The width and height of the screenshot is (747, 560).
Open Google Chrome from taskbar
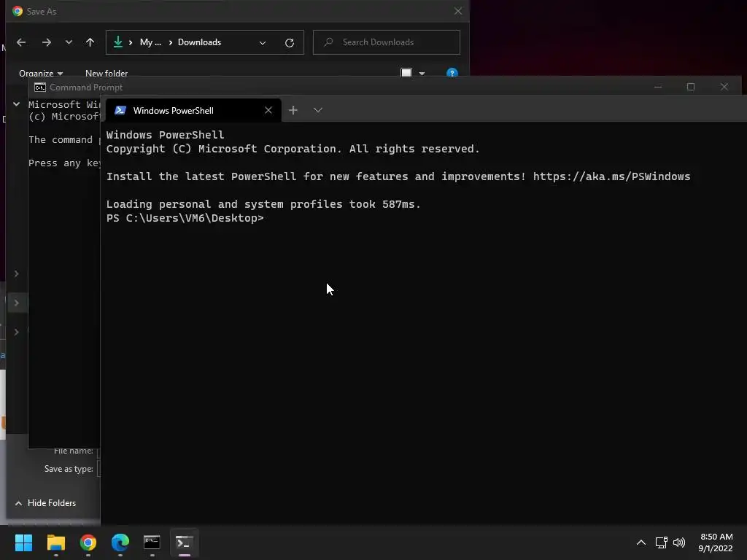pos(88,542)
